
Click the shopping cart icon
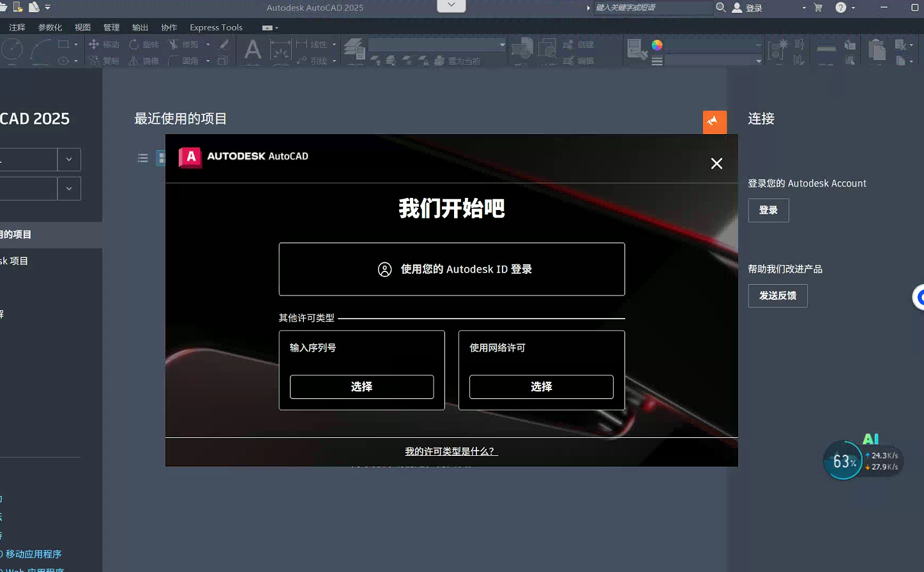[818, 8]
